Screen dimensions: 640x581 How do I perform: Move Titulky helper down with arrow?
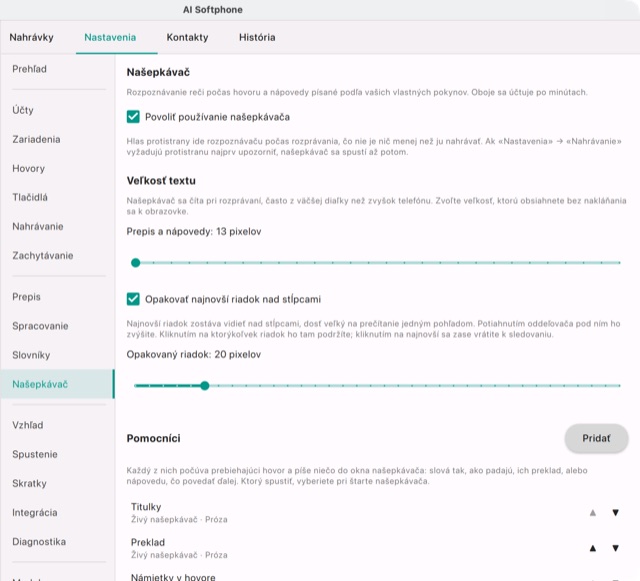click(616, 513)
